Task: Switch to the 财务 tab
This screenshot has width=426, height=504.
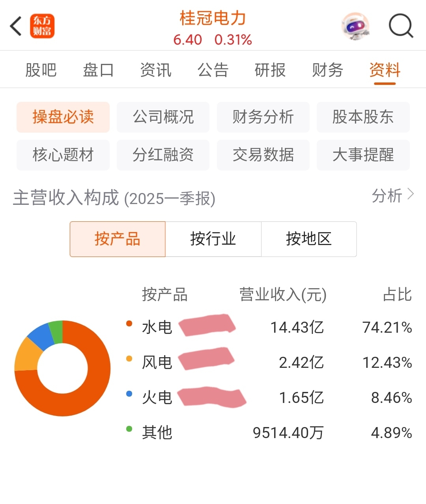Action: point(327,70)
